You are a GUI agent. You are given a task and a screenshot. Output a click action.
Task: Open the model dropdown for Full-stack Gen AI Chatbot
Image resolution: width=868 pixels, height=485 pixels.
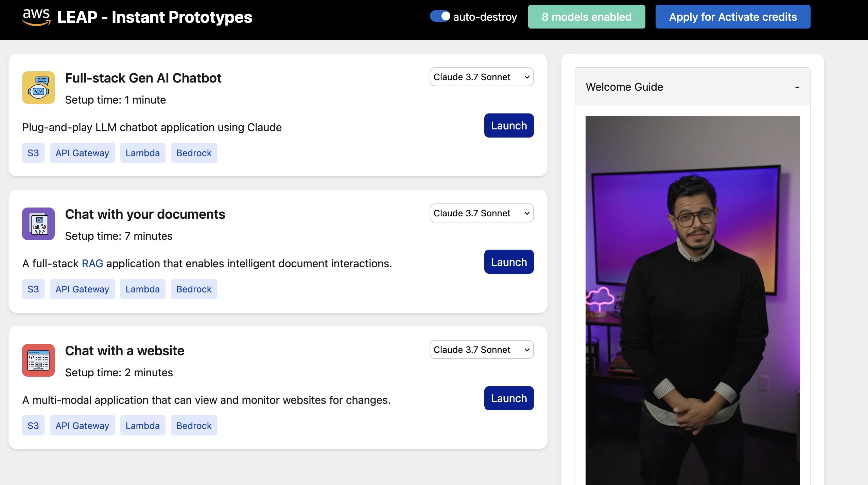tap(481, 77)
